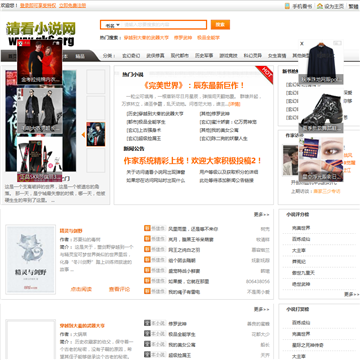Open the black boot ad image
Viewport: 360px width, 360px height.
tap(321, 110)
